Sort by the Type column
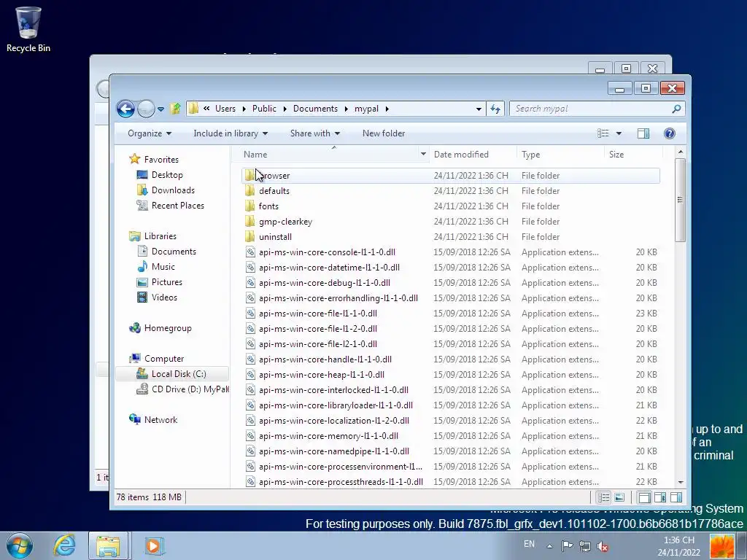Viewport: 747px width, 560px height. click(561, 155)
